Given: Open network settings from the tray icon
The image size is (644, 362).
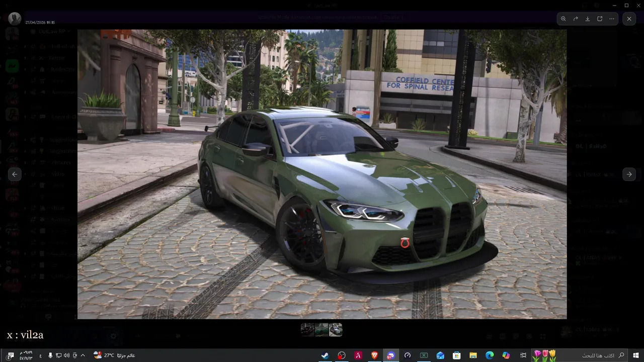Looking at the screenshot, I should 58,355.
